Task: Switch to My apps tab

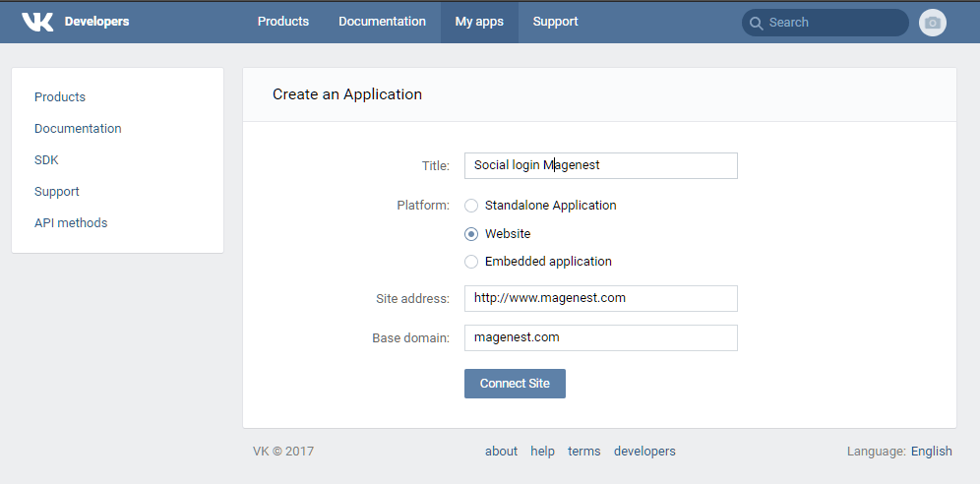Action: click(479, 22)
